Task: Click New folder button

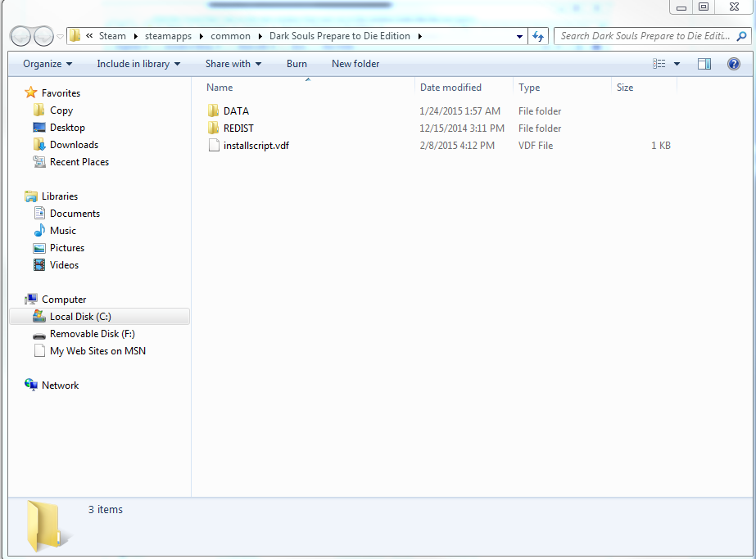Action: tap(355, 64)
